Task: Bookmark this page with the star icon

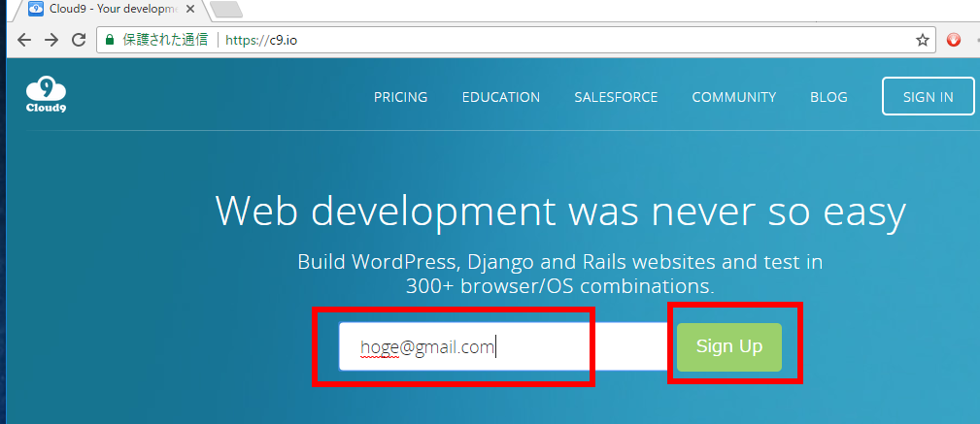Action: coord(922,40)
